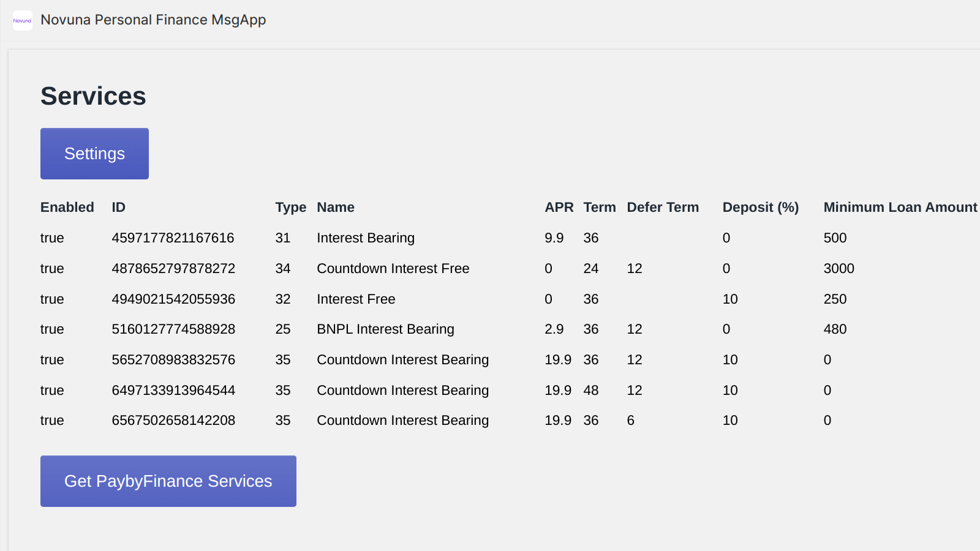Sort table by the Enabled column header

(x=67, y=207)
